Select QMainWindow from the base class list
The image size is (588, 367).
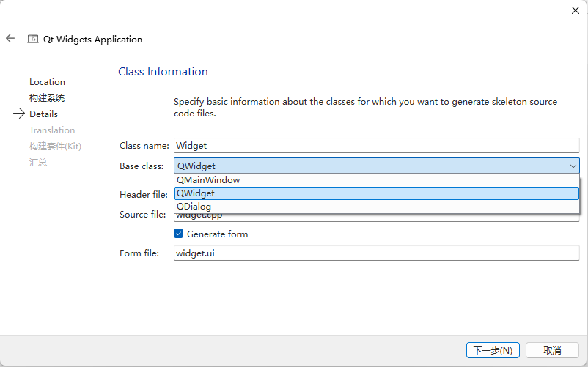pos(377,180)
